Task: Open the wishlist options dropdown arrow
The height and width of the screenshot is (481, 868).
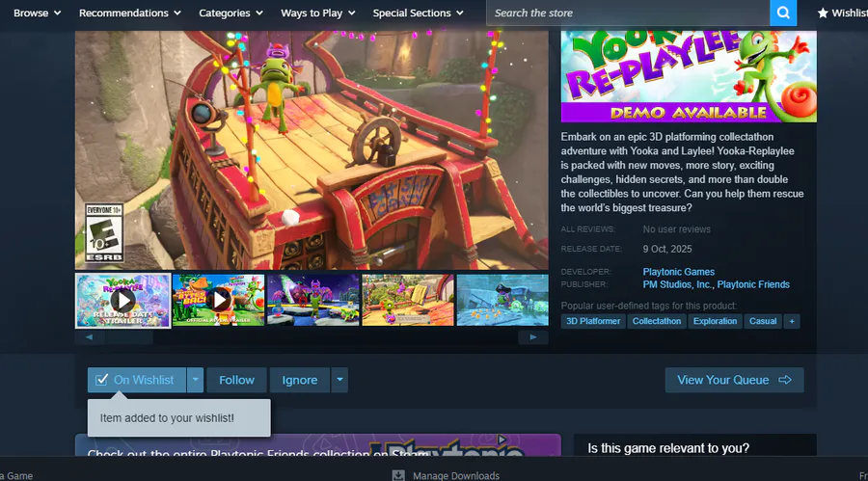Action: click(196, 380)
